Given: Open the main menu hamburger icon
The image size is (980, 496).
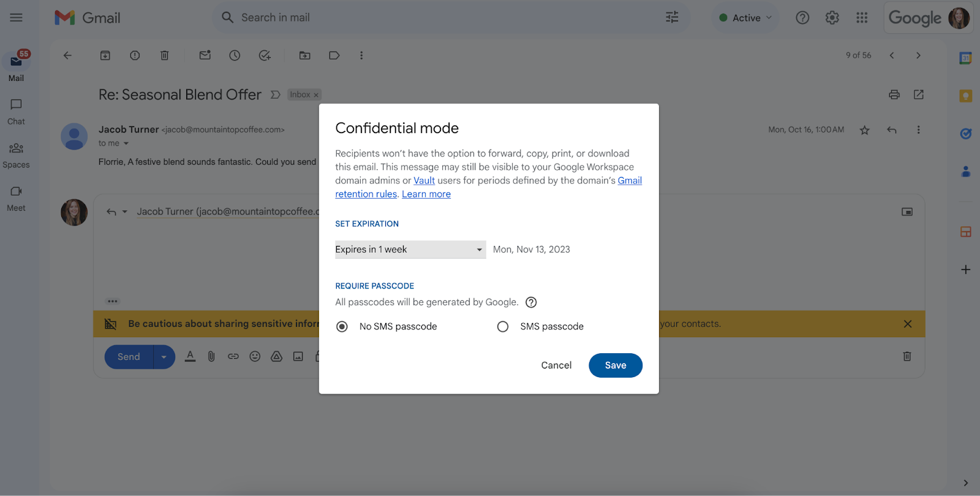Looking at the screenshot, I should pos(17,18).
